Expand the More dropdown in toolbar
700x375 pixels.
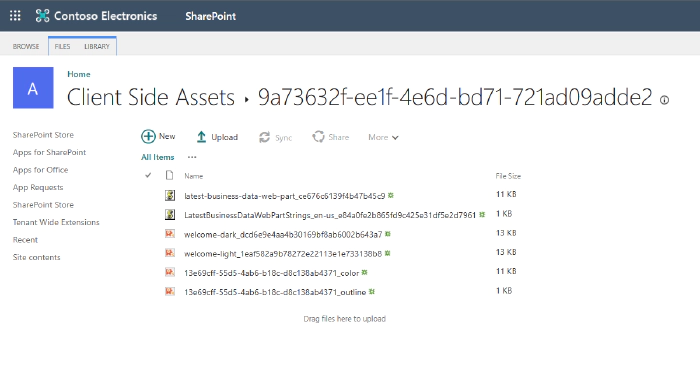[x=383, y=137]
